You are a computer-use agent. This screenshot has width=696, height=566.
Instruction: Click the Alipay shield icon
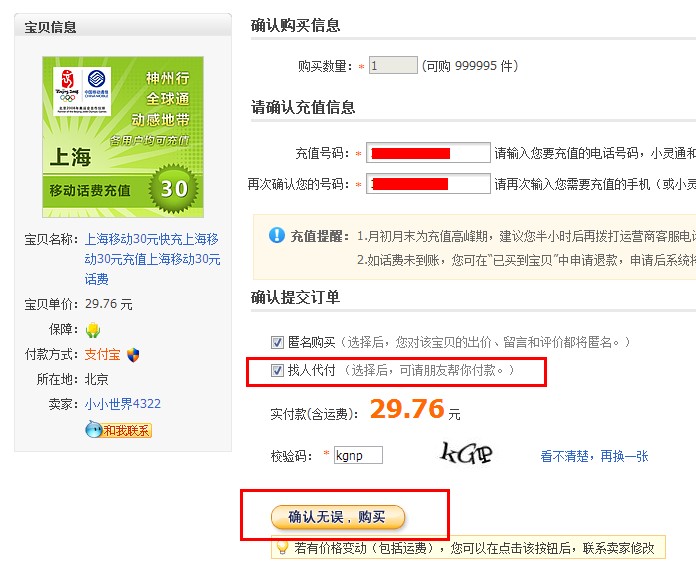click(133, 355)
